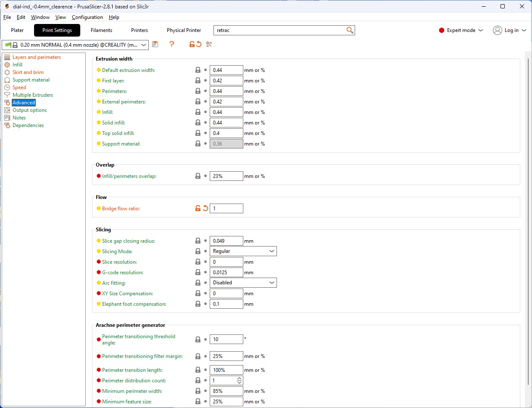
Task: Open the compare presets icon
Action: (209, 44)
